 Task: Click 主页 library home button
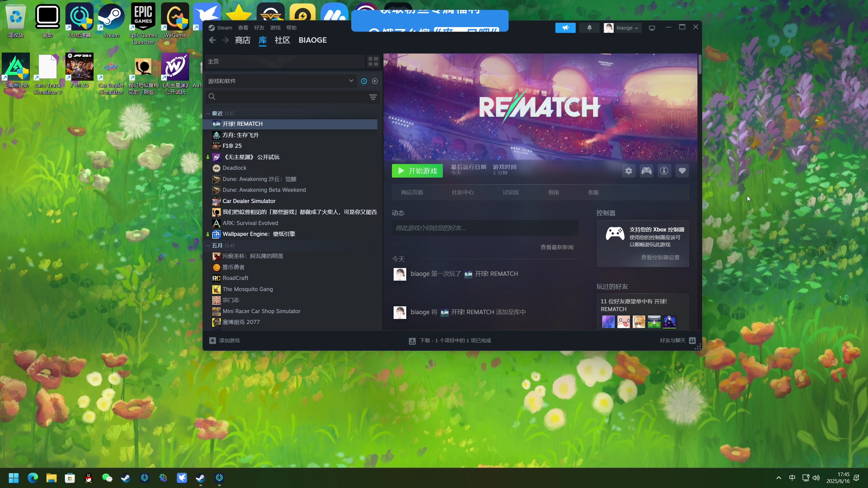pos(285,61)
